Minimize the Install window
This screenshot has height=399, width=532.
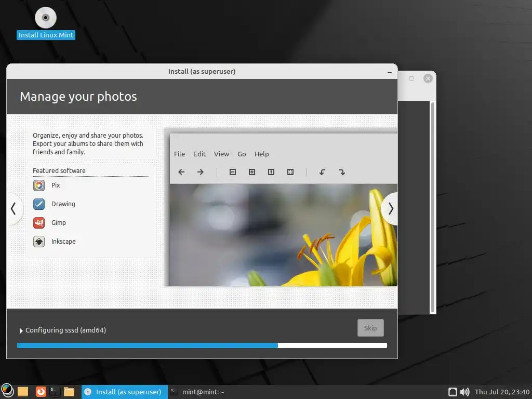pyautogui.click(x=390, y=72)
